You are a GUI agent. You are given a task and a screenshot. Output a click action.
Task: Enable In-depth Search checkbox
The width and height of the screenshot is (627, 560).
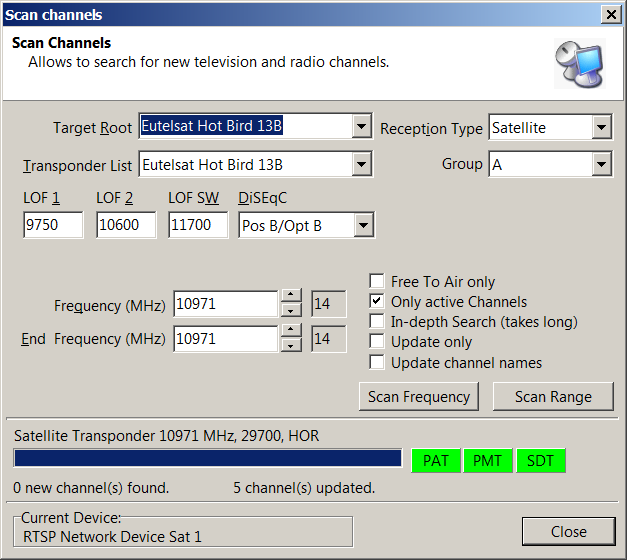pyautogui.click(x=377, y=322)
